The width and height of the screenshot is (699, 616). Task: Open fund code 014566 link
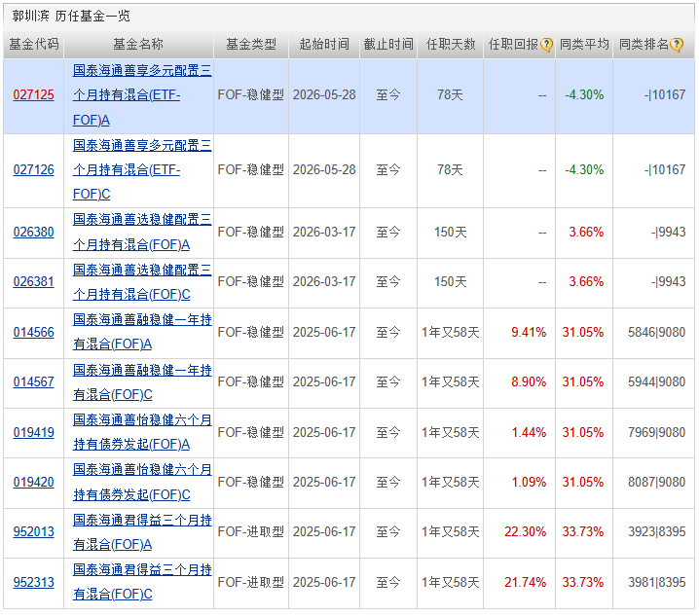click(x=33, y=332)
